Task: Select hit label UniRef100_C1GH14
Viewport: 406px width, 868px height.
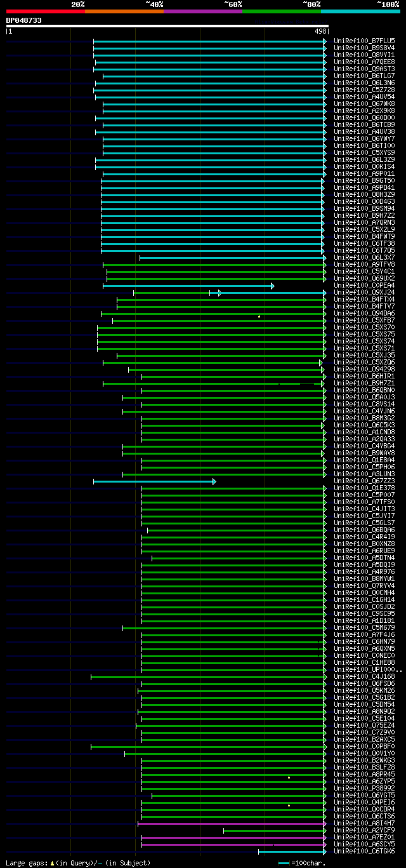Action: point(364,600)
